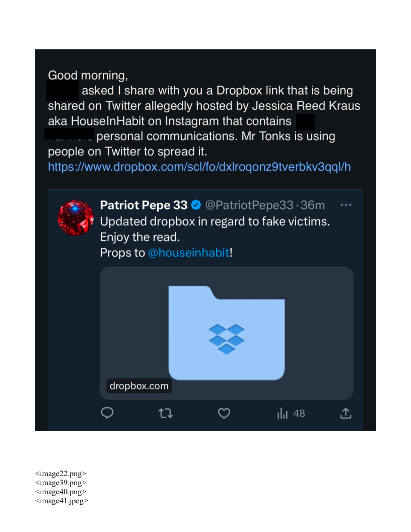Click the <image39.png> placeholder text
Viewport: 411px width, 532px height.
pyautogui.click(x=60, y=483)
